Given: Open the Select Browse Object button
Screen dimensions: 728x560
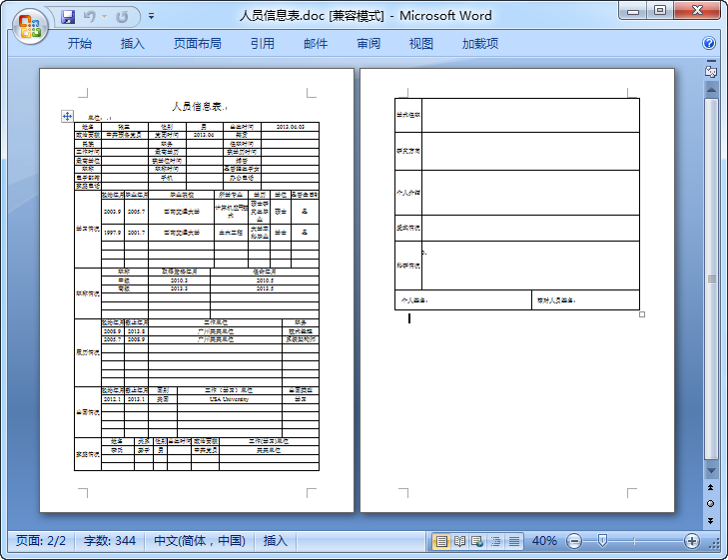Looking at the screenshot, I should tap(711, 504).
